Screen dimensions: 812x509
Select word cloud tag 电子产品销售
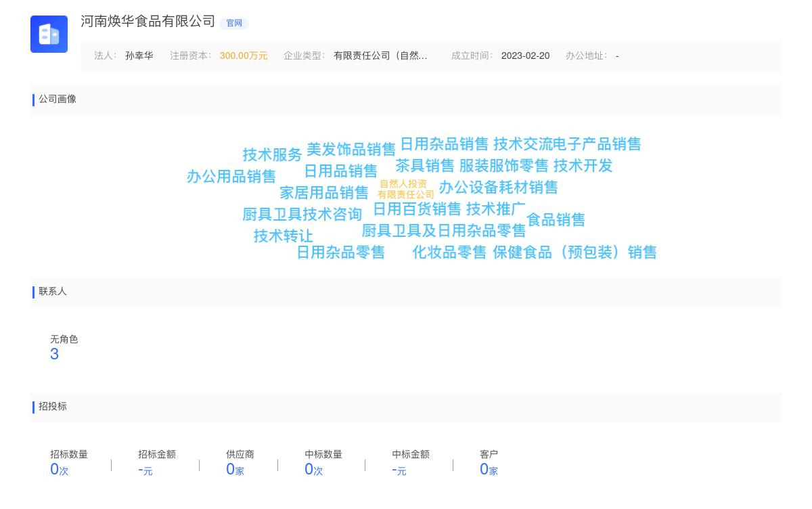(597, 144)
